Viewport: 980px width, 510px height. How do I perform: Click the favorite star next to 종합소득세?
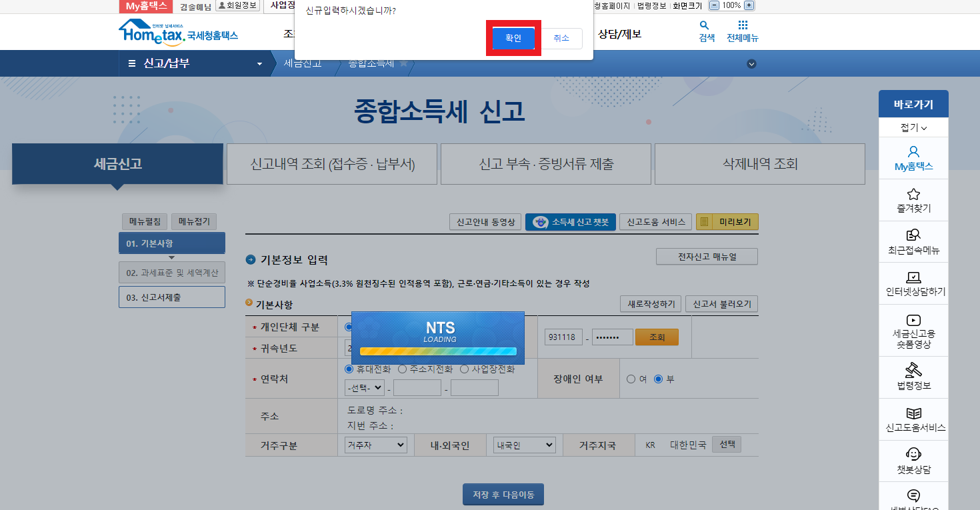[403, 63]
